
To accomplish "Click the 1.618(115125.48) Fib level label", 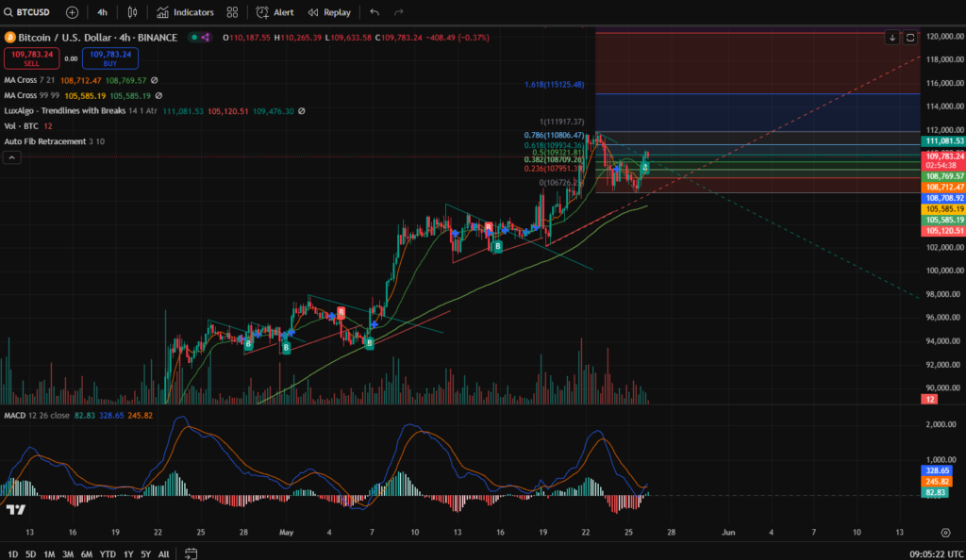I will tap(555, 84).
